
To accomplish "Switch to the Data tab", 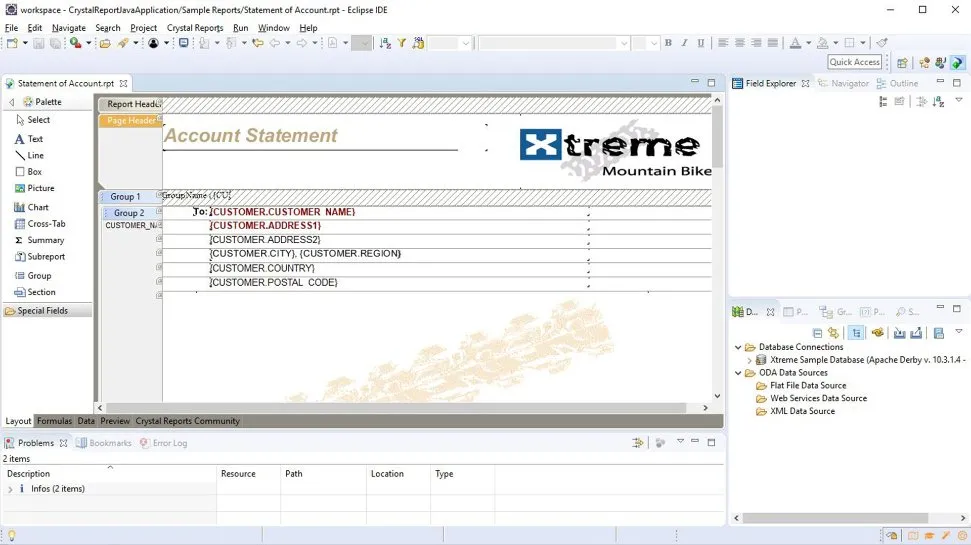I will coord(86,421).
